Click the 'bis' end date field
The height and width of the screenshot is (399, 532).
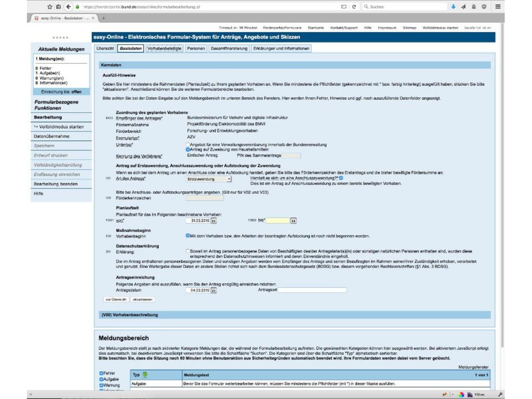277,220
